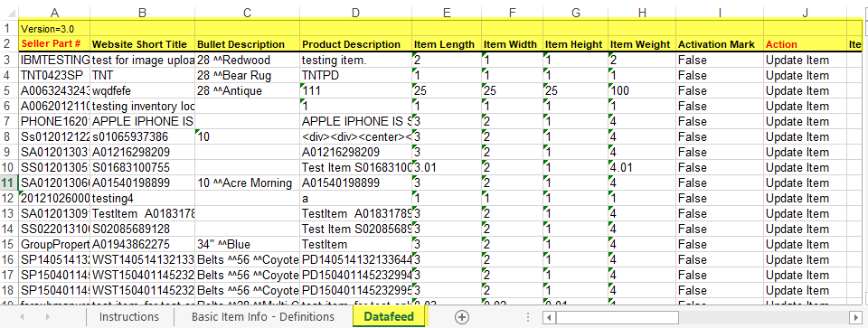The width and height of the screenshot is (868, 328).
Task: Click the 111 description cell in row 5
Action: tap(355, 90)
